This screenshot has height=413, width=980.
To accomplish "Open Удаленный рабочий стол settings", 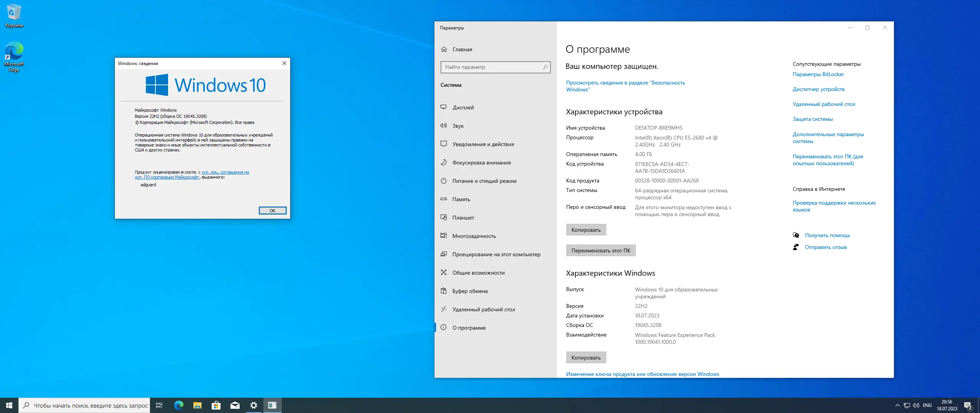I will point(484,309).
